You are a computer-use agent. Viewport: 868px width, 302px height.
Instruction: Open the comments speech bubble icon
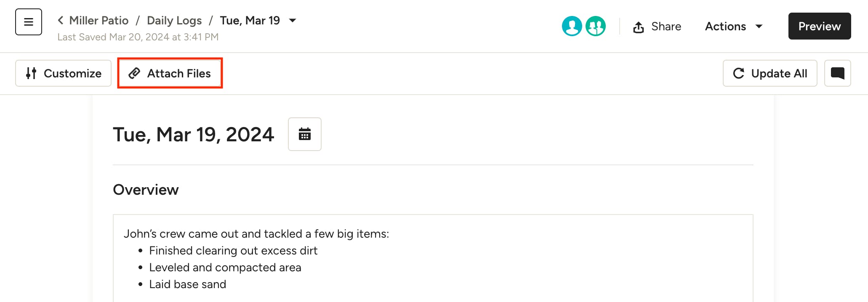837,73
